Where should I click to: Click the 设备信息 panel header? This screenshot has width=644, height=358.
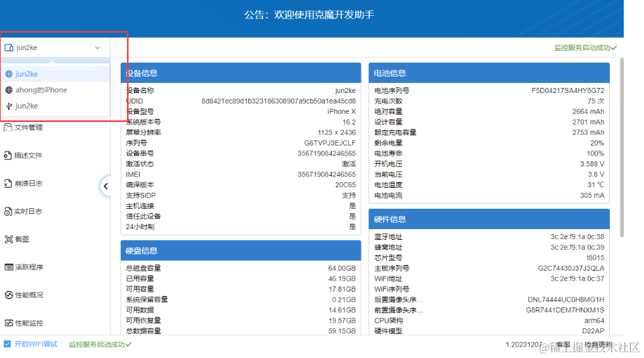(x=240, y=73)
